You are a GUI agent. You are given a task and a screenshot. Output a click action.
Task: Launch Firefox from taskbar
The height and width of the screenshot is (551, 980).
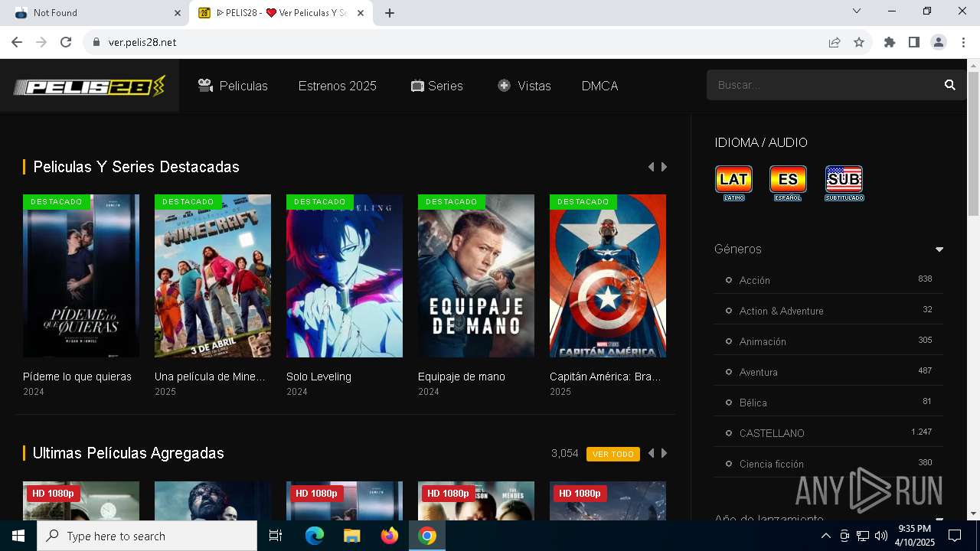point(390,536)
